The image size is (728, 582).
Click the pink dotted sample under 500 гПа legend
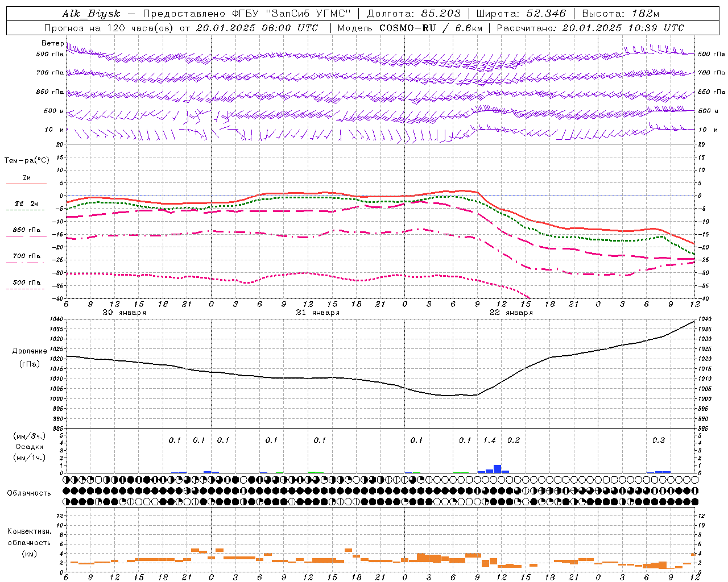tap(26, 289)
